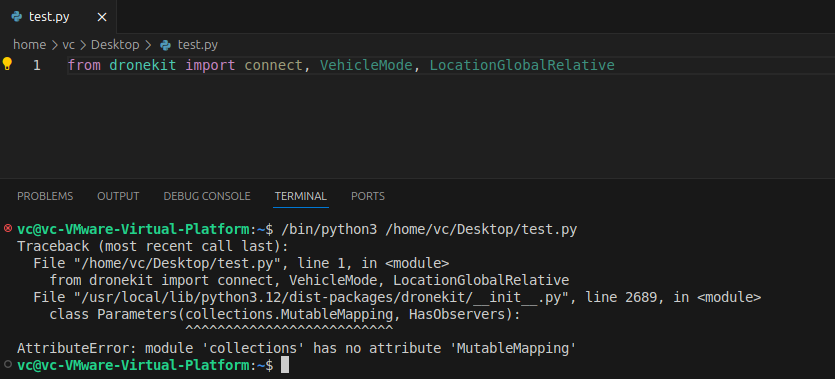Activate the TERMINAL panel tab
The image size is (835, 379).
301,196
